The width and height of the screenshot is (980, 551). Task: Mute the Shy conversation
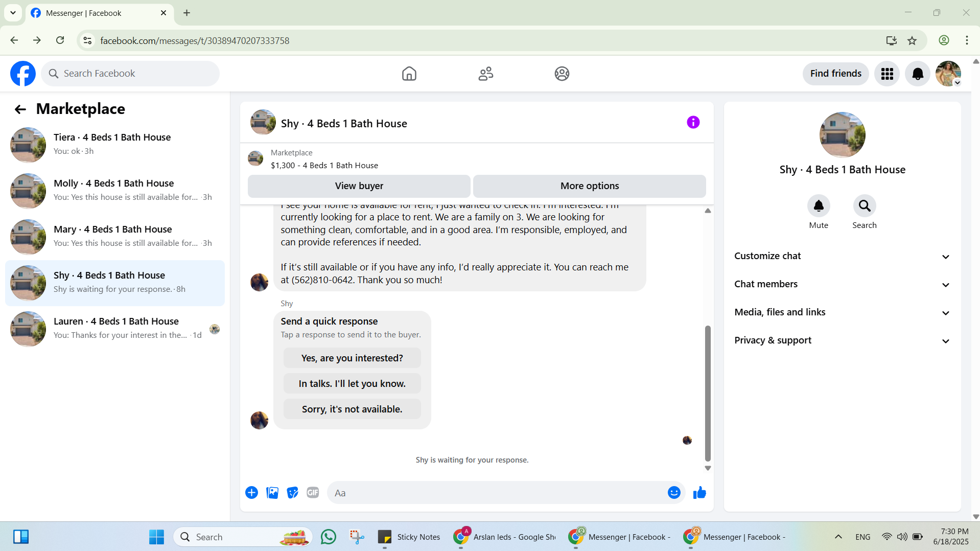pos(819,206)
